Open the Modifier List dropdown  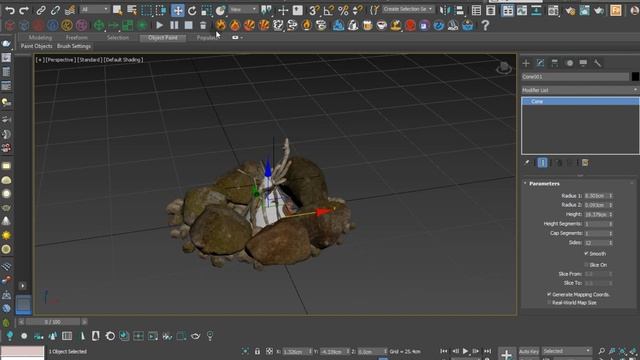[x=580, y=90]
